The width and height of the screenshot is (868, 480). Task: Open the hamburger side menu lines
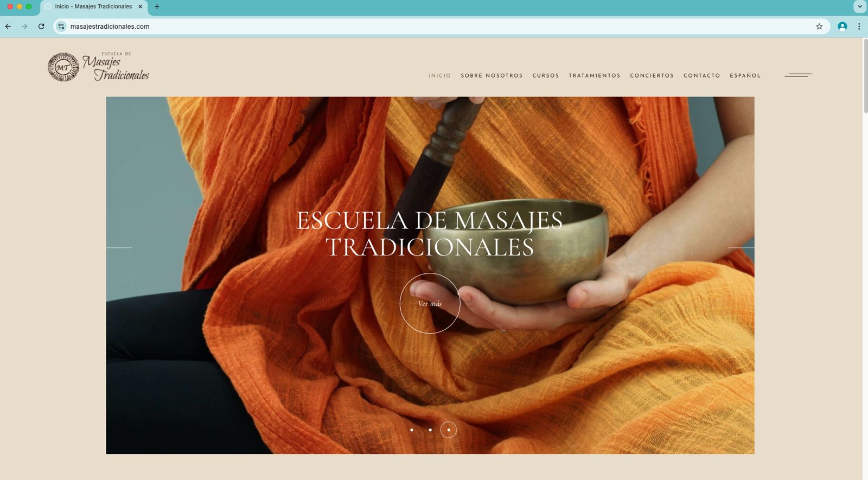pos(798,75)
